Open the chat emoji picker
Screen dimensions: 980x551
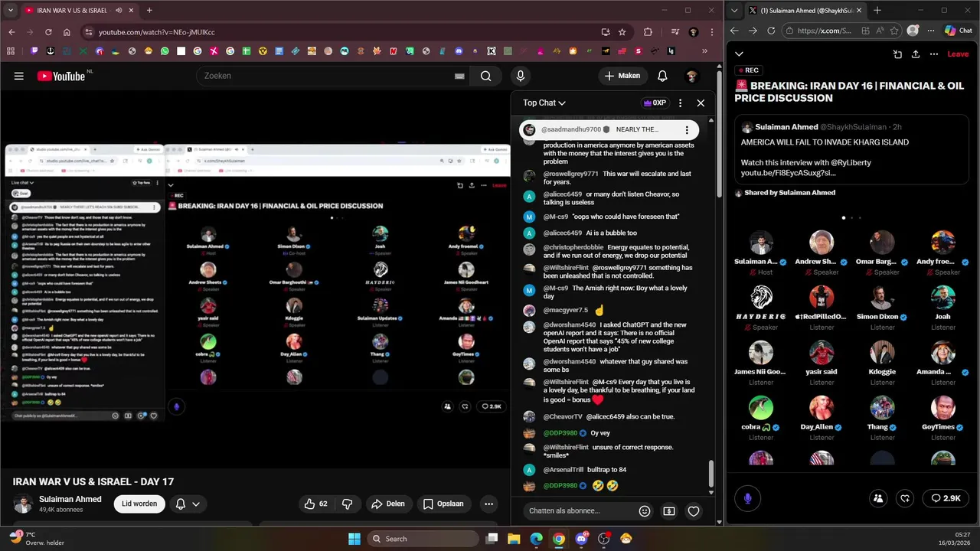[x=645, y=510]
